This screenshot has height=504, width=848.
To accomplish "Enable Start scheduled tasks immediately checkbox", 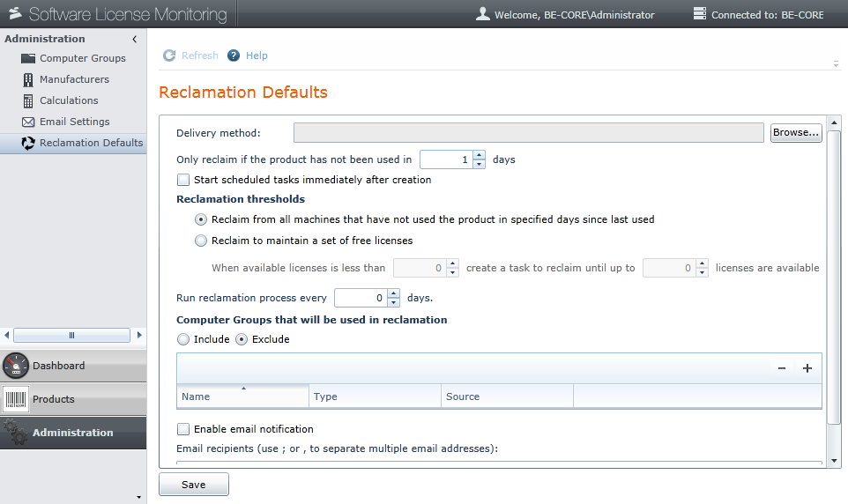I will [183, 180].
